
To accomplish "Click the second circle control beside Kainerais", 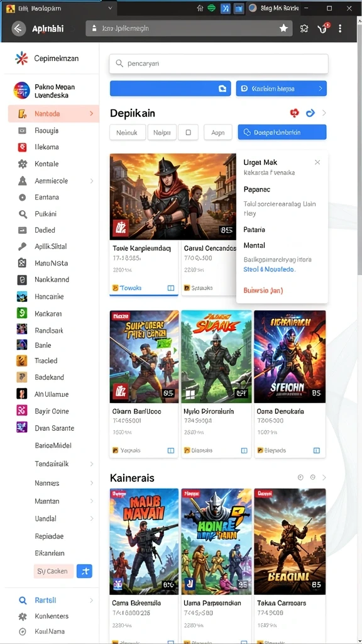I will tap(313, 477).
